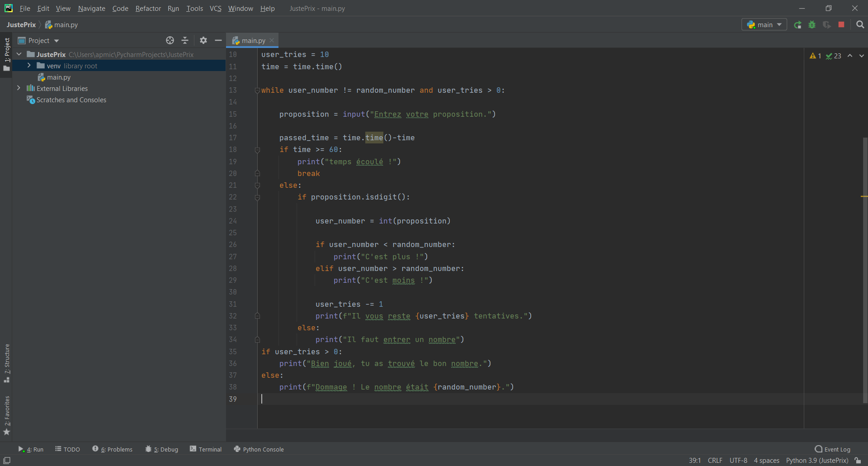Open the File menu

[x=25, y=9]
